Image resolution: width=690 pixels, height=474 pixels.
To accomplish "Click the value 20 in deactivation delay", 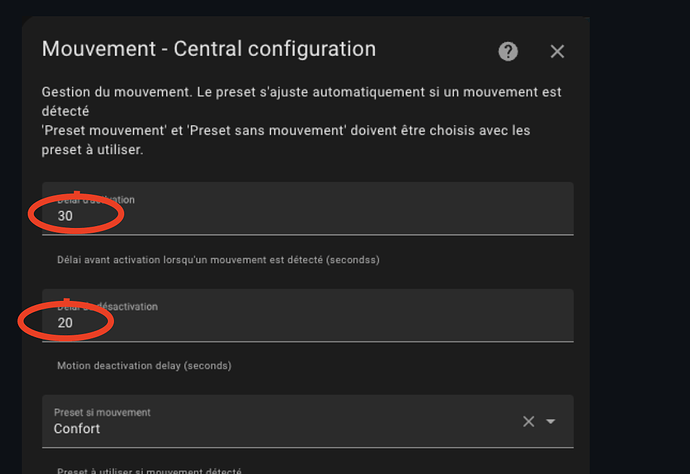I will pyautogui.click(x=65, y=323).
